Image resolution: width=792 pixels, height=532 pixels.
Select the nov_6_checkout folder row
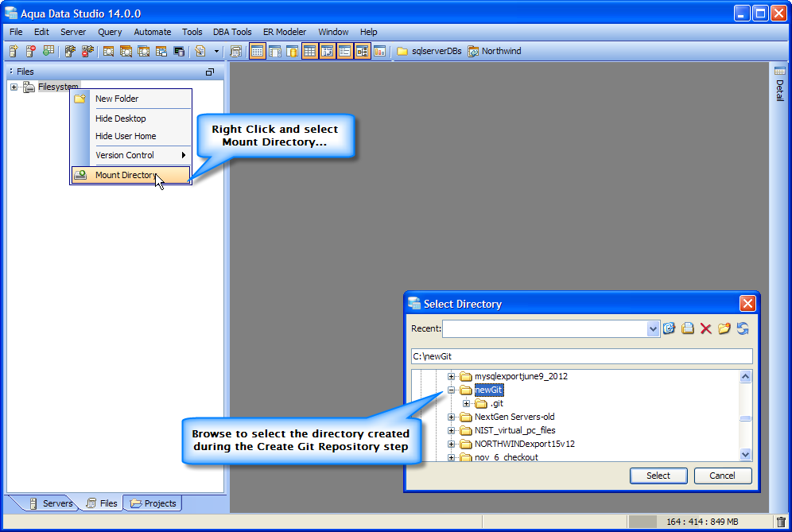pos(506,457)
